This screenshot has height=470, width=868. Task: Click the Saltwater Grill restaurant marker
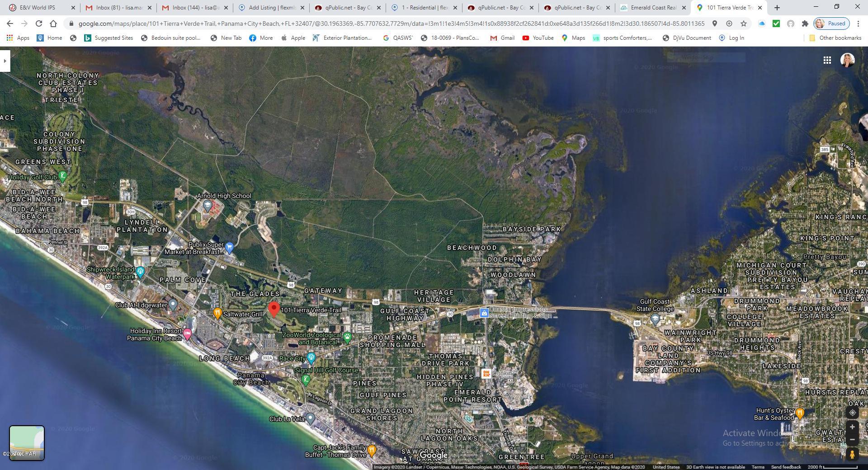pyautogui.click(x=217, y=313)
